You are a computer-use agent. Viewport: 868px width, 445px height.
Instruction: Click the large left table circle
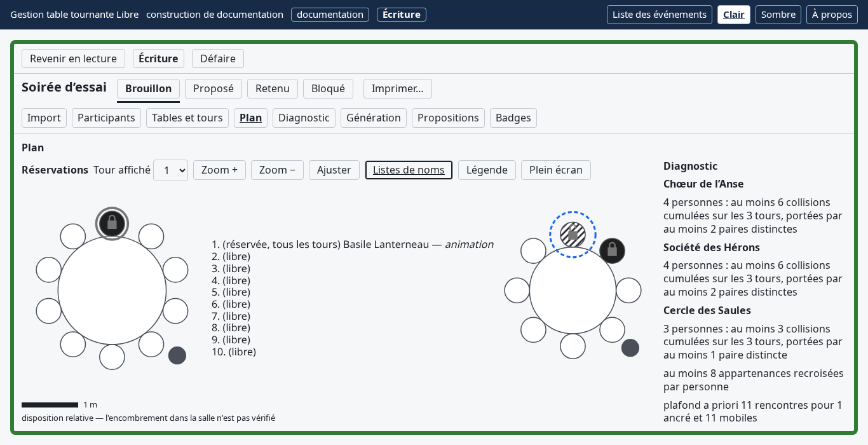coord(112,291)
